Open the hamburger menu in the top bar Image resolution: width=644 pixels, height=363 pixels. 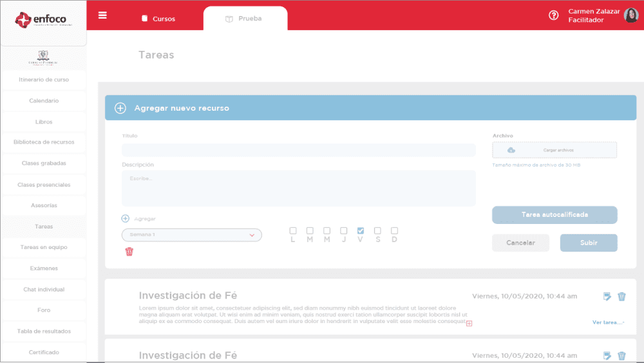tap(102, 15)
